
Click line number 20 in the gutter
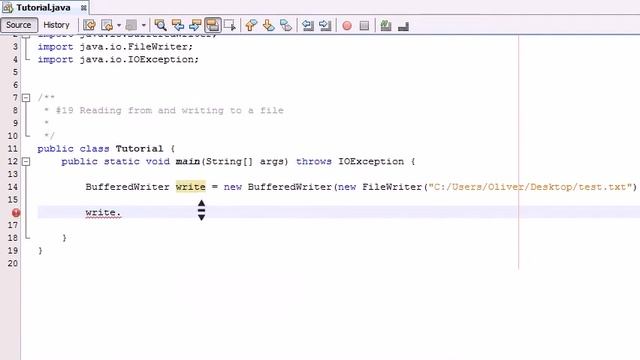[x=13, y=263]
